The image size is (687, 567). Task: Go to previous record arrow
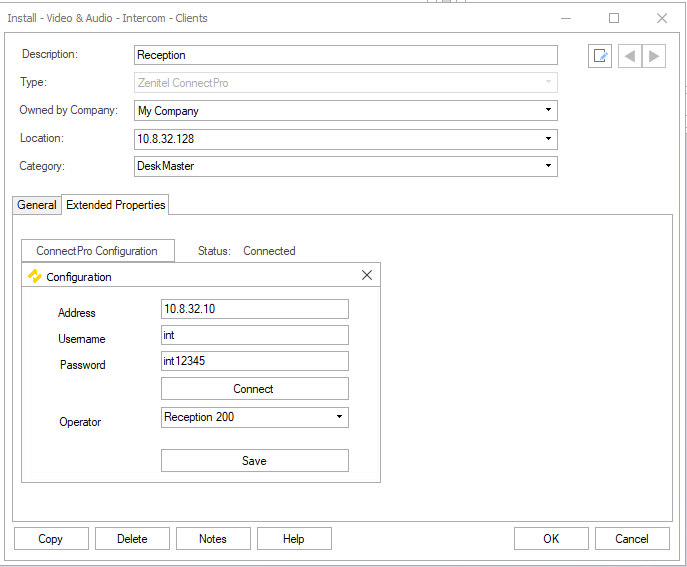pos(630,56)
